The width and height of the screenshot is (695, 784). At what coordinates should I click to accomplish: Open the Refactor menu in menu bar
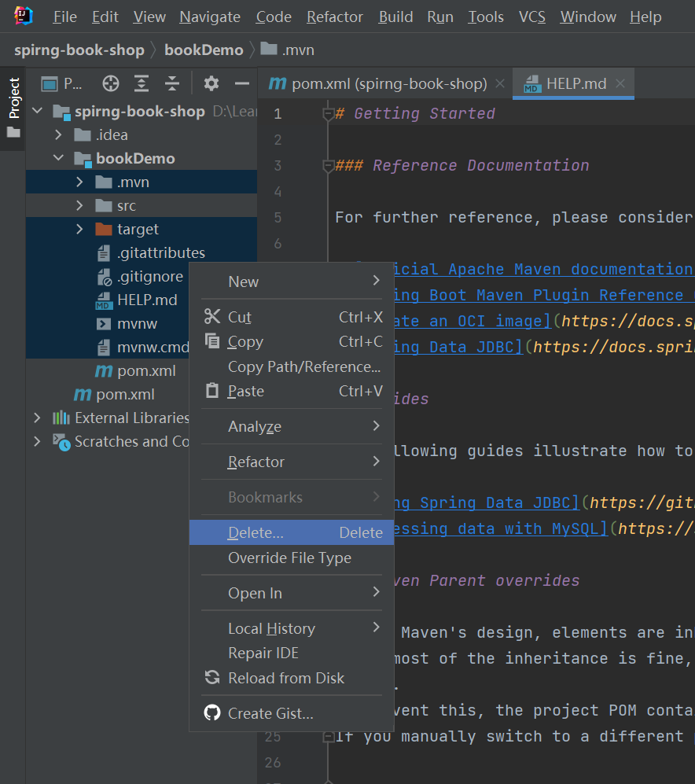[x=334, y=17]
